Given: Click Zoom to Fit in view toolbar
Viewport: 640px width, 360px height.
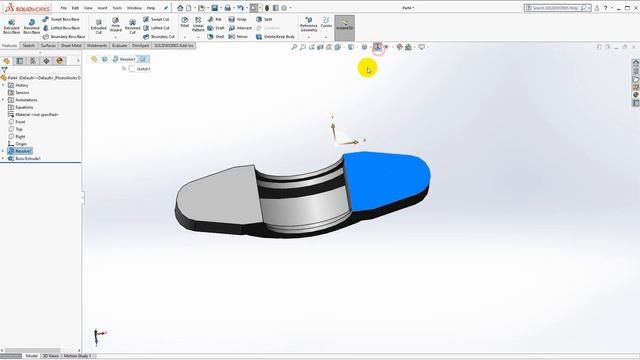Looking at the screenshot, I should [294, 47].
